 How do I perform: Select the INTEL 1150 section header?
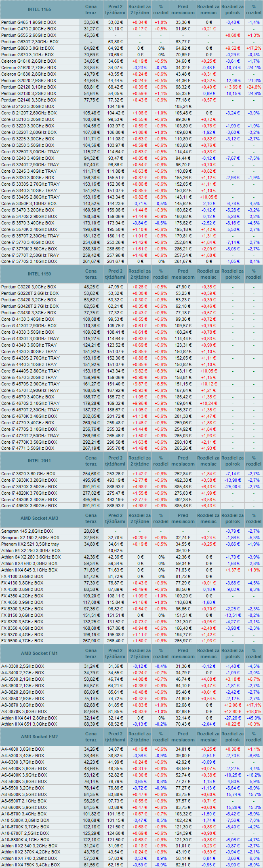40,274
